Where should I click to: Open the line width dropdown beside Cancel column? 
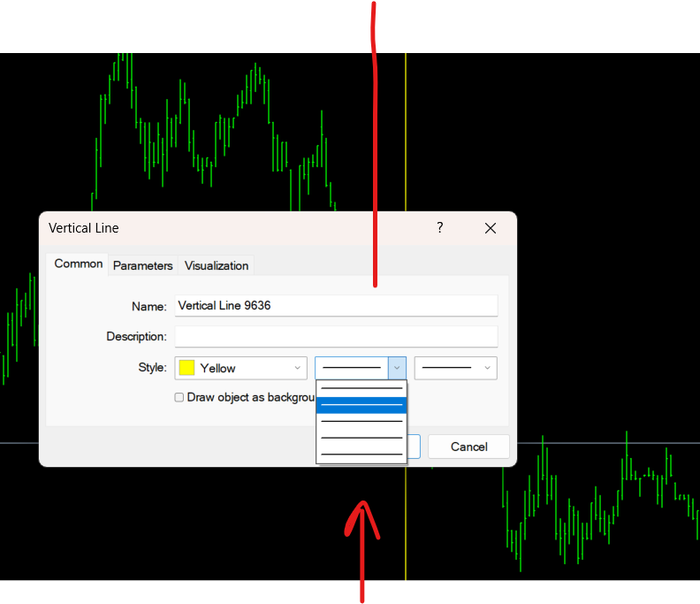[x=456, y=368]
